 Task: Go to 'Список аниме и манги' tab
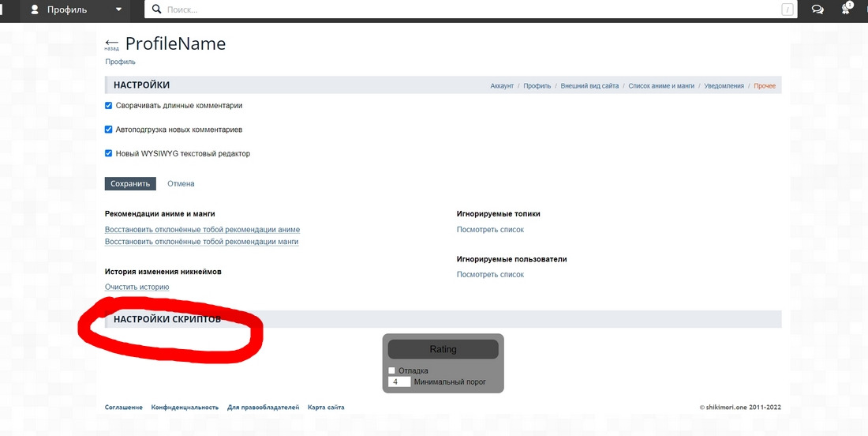(x=661, y=85)
